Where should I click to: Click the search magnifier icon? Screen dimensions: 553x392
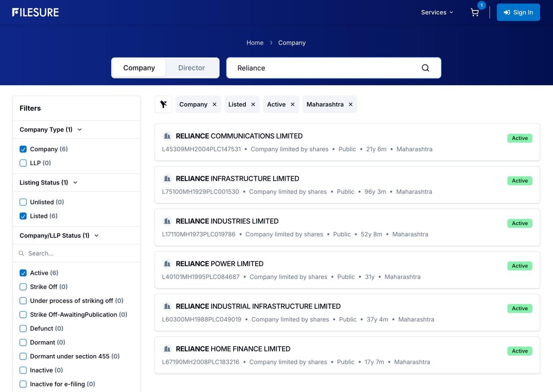coord(425,68)
